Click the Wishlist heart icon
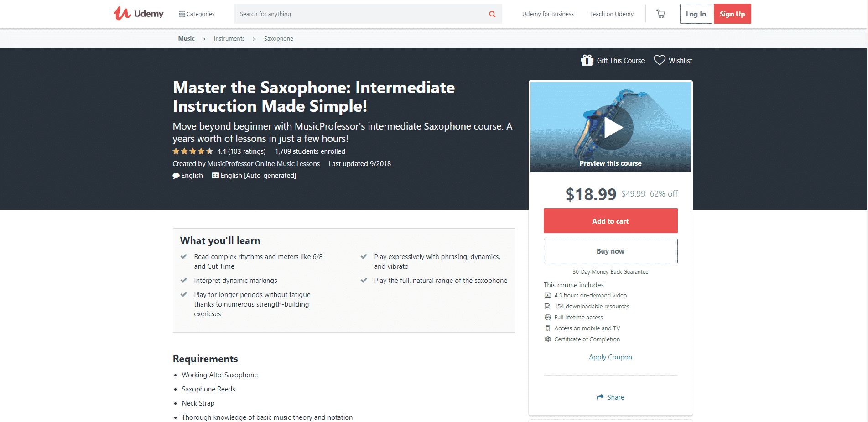Screen dimensions: 868x422 (660, 60)
